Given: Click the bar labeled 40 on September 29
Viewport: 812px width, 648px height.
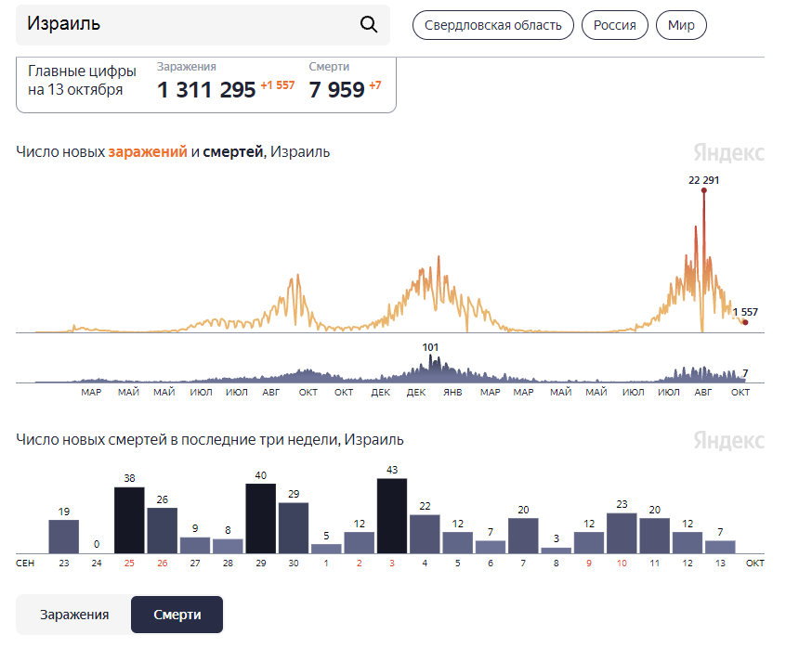Looking at the screenshot, I should point(260,519).
